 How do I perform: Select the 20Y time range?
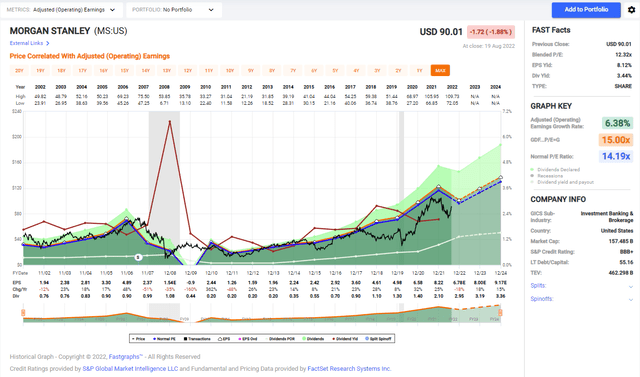(19, 71)
